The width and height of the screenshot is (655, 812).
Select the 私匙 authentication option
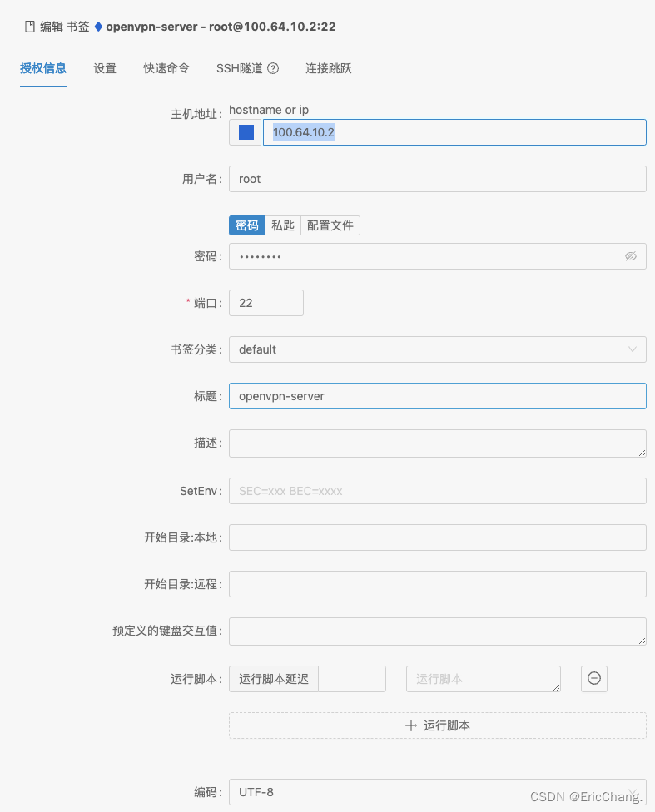click(283, 225)
